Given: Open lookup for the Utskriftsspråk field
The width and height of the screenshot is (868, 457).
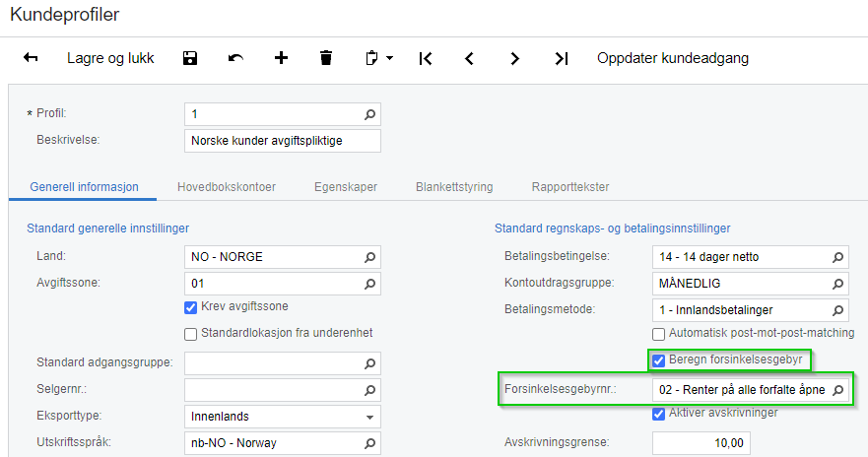Looking at the screenshot, I should 369,443.
